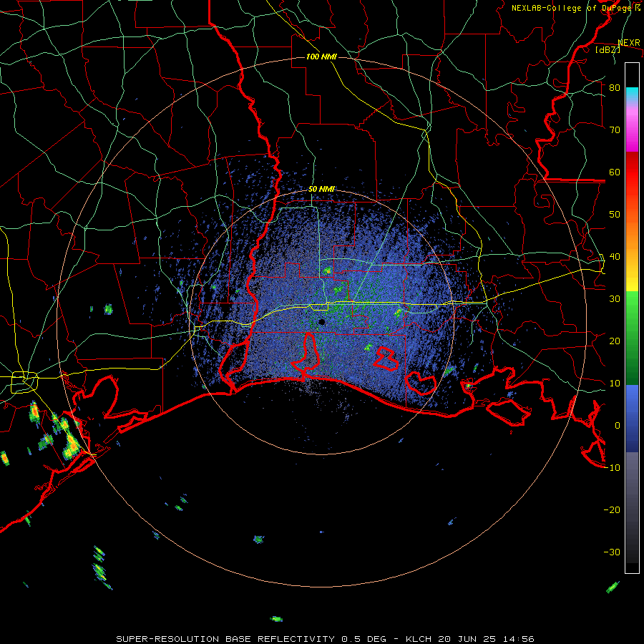The height and width of the screenshot is (644, 644).
Task: Click the black radar site dot at center
Action: pyautogui.click(x=321, y=322)
